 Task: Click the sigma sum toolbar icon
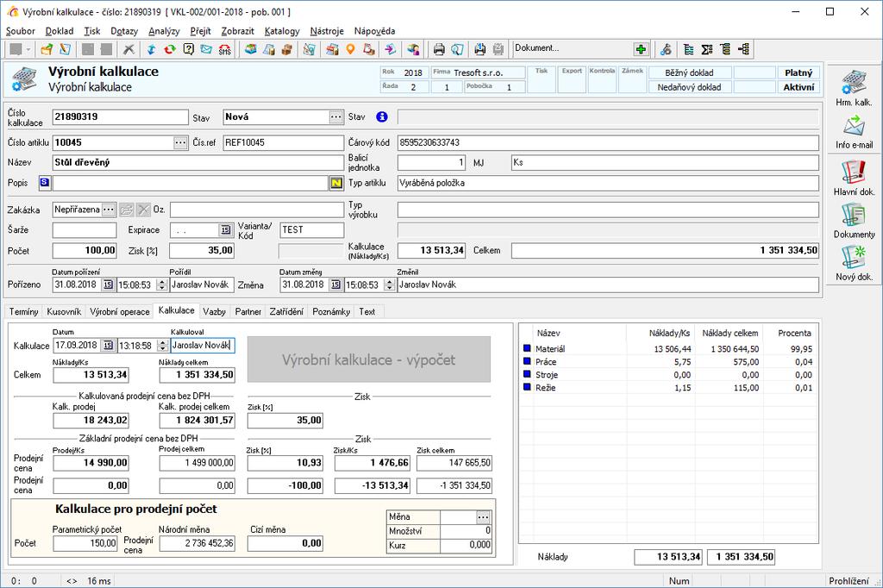click(x=707, y=49)
